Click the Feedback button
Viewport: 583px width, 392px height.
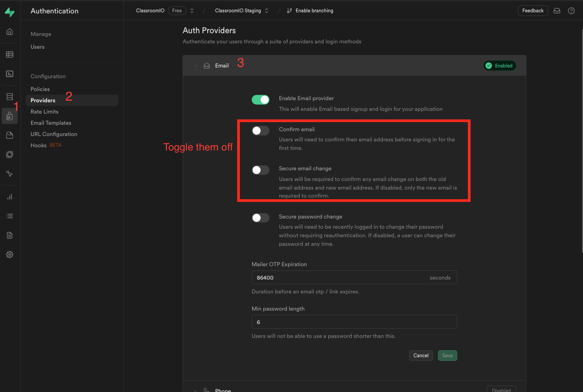click(x=532, y=10)
